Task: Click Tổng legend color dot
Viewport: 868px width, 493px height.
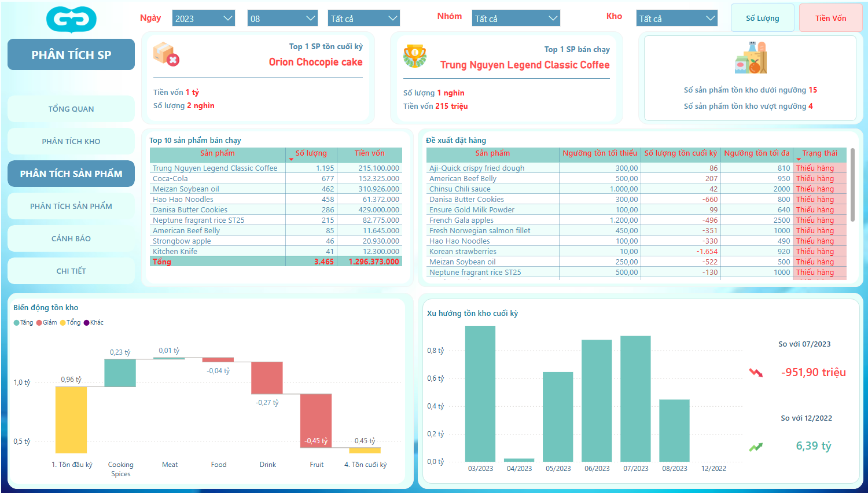Action: pos(62,323)
